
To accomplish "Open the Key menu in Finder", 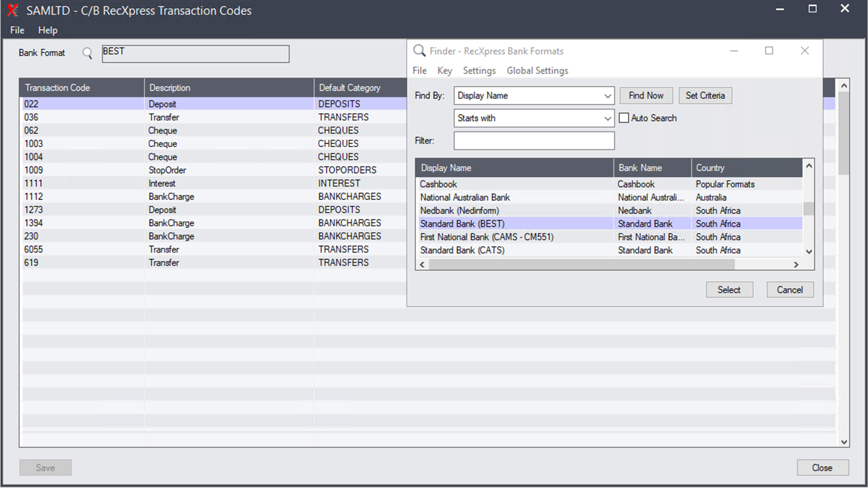I will (x=444, y=70).
